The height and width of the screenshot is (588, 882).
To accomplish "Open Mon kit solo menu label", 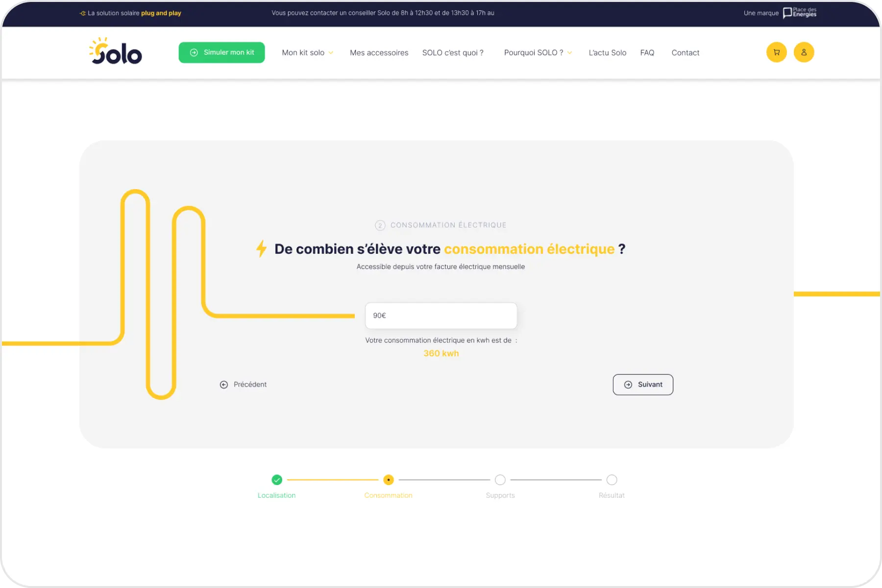I will [303, 53].
